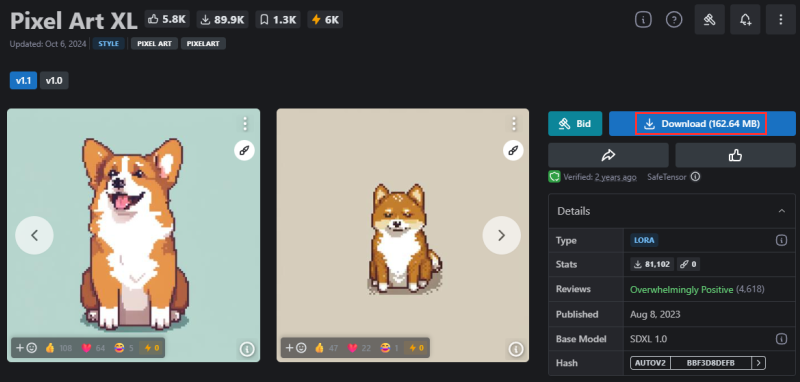Click the 89.9K downloads badge
The width and height of the screenshot is (800, 382).
coord(221,19)
